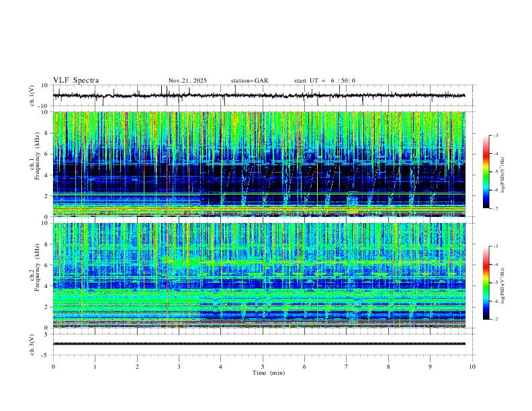The height and width of the screenshot is (411, 532).
Task: Click the "ch.3(V)" axis label
Action: (x=32, y=345)
